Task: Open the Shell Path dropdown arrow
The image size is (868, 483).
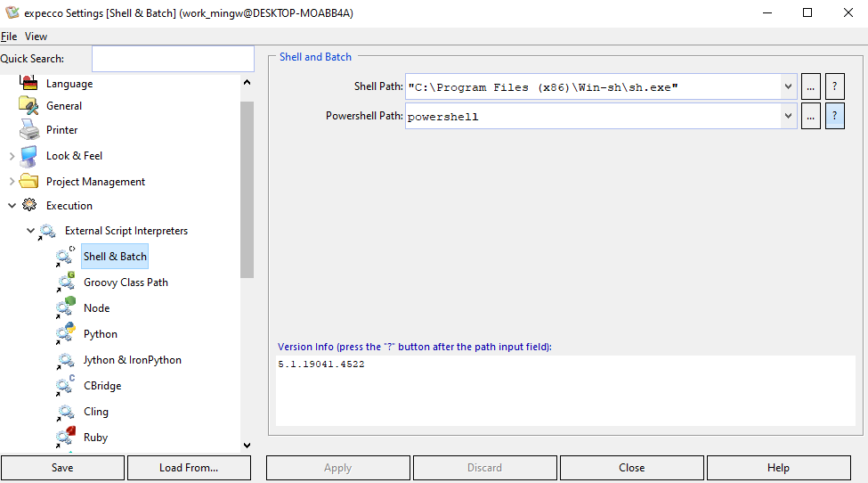Action: click(788, 86)
